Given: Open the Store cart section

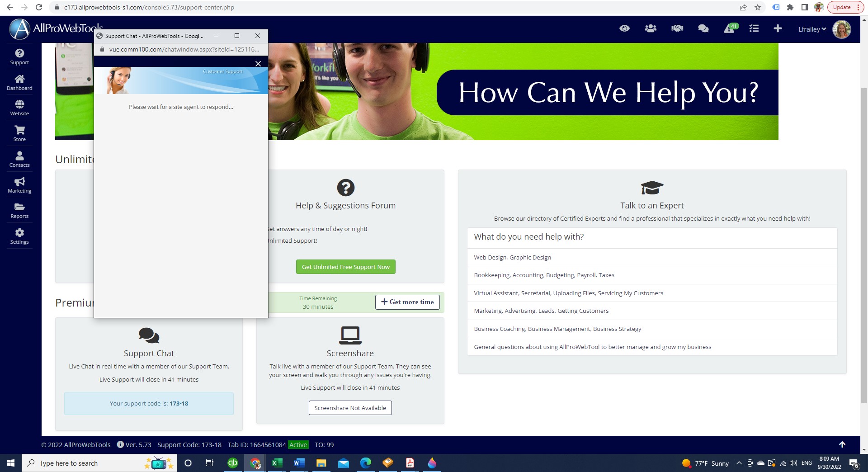Looking at the screenshot, I should [19, 134].
